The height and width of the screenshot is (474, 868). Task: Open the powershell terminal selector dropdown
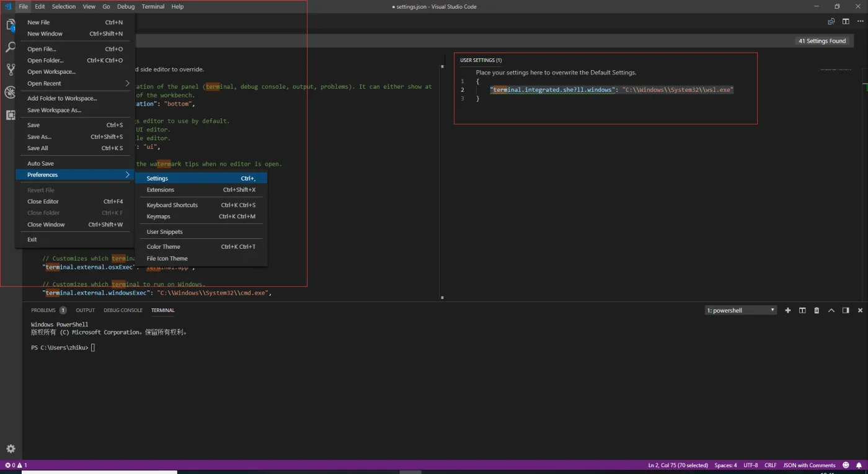click(x=741, y=310)
